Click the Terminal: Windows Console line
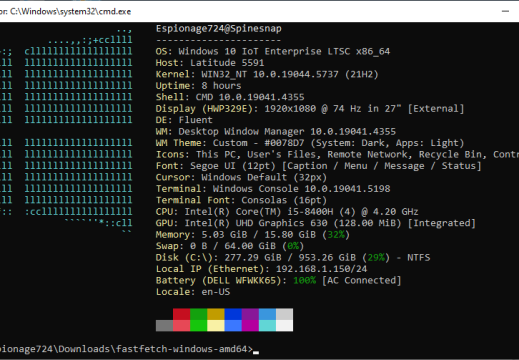519x360 pixels. pyautogui.click(x=273, y=189)
